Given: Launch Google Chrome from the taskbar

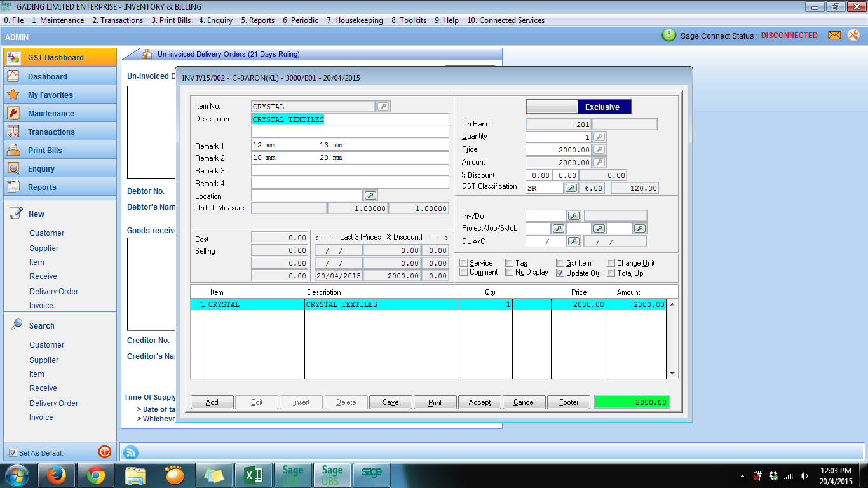Looking at the screenshot, I should coord(96,475).
